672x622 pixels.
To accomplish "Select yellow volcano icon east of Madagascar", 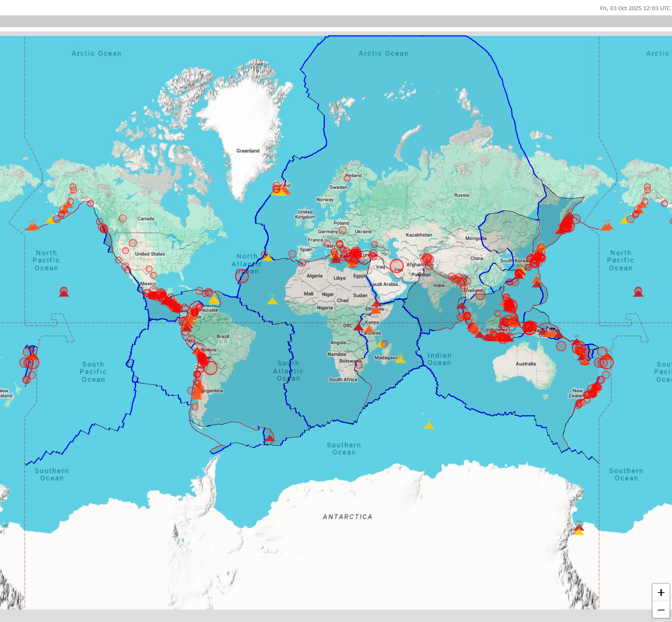I will [400, 359].
